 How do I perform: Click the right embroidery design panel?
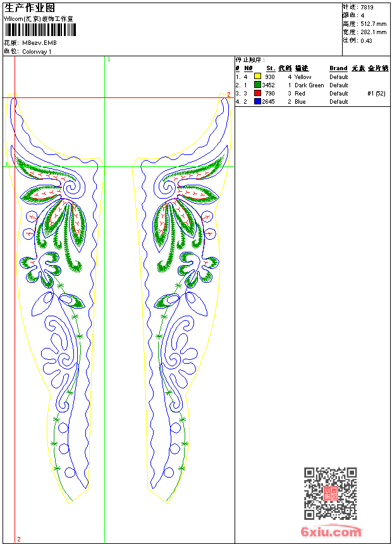[x=181, y=298]
